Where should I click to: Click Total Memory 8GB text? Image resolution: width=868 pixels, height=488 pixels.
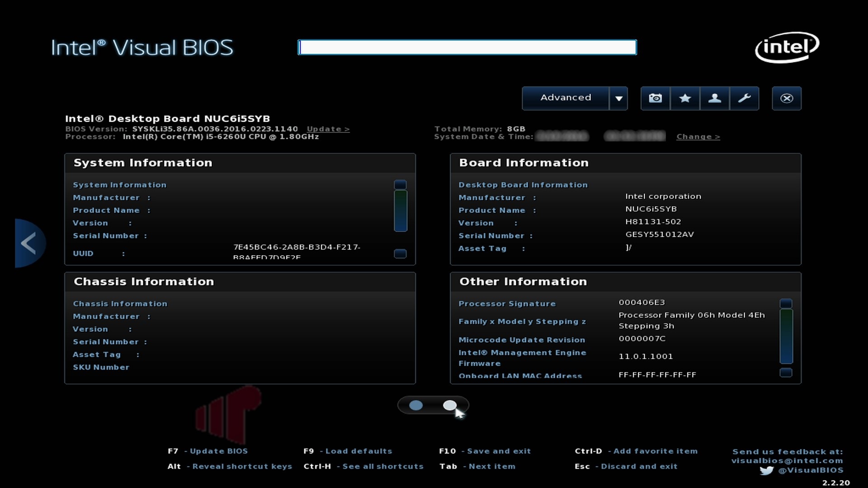pos(480,129)
